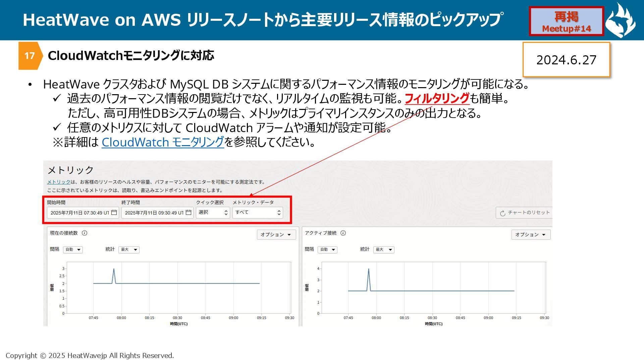The width and height of the screenshot is (644, 362).
Task: Open the CloudWatch モニタリング link
Action: 163,142
